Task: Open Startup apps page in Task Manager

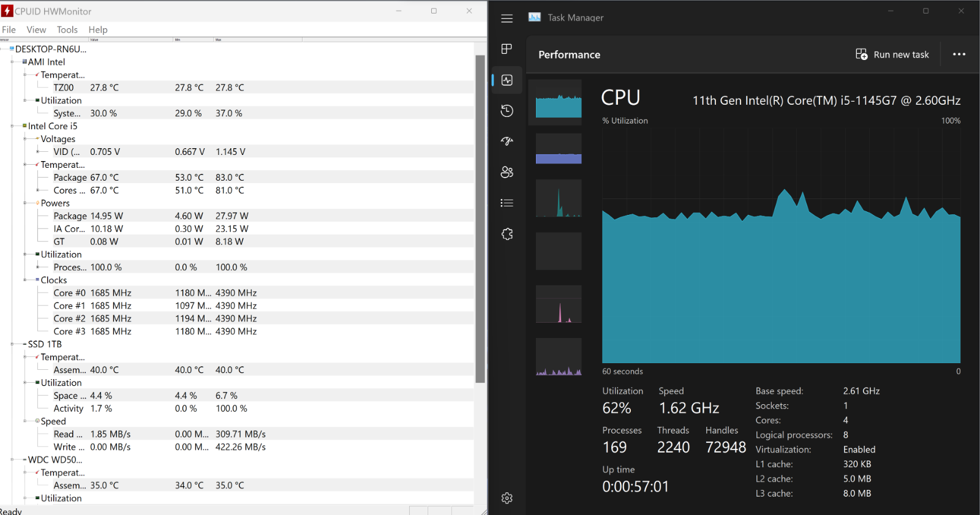Action: (x=507, y=141)
